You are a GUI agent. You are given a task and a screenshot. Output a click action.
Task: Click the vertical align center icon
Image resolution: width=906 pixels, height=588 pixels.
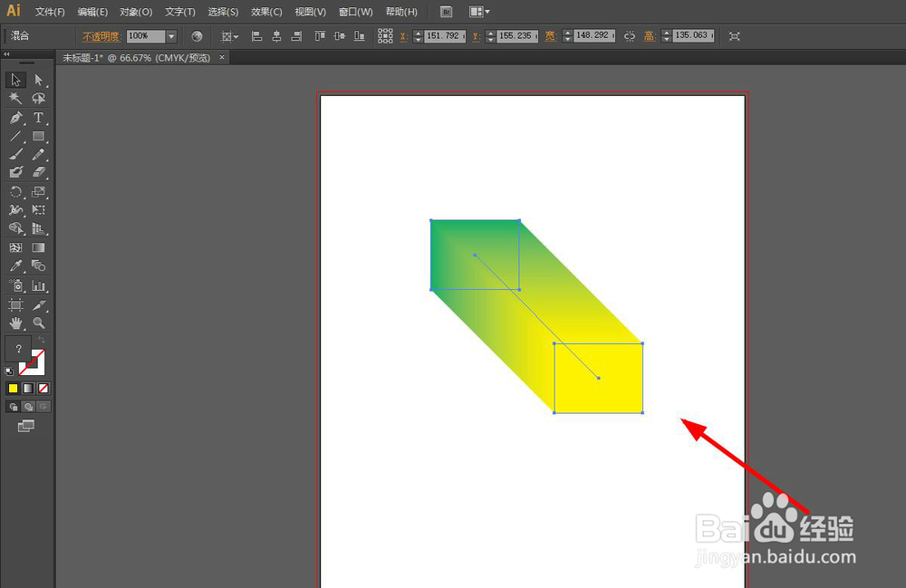pyautogui.click(x=340, y=36)
